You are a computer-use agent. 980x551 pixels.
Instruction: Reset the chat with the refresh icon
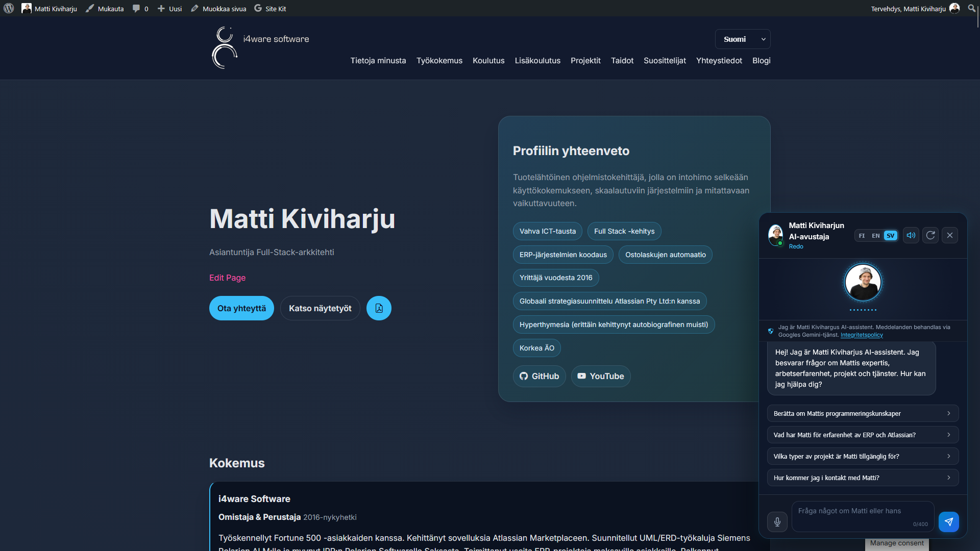tap(930, 235)
